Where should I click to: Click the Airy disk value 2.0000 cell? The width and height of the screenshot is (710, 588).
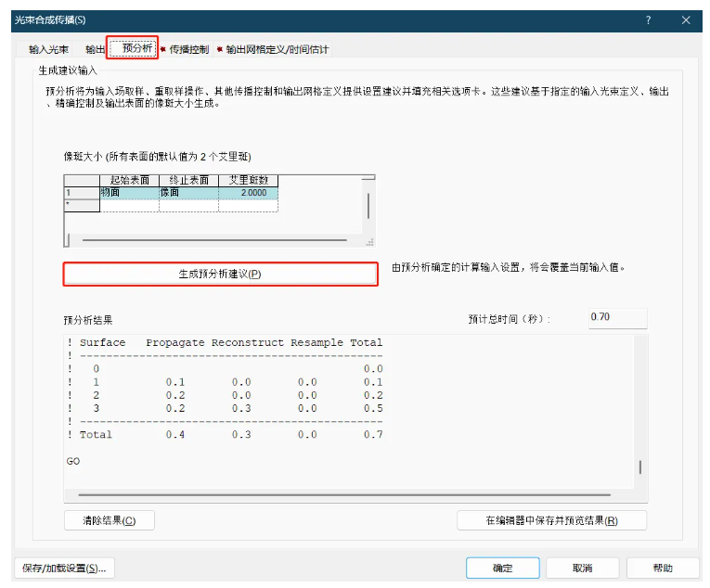pos(248,193)
